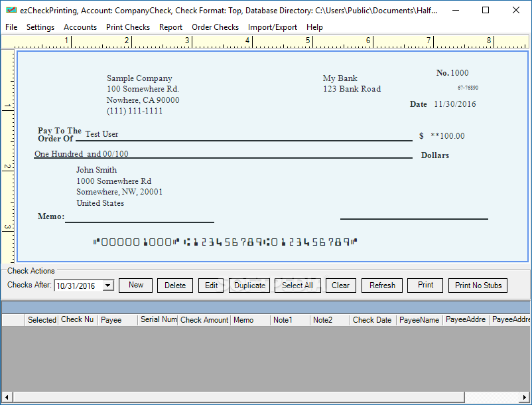
Task: Click the MICR routing number line
Action: [x=226, y=242]
